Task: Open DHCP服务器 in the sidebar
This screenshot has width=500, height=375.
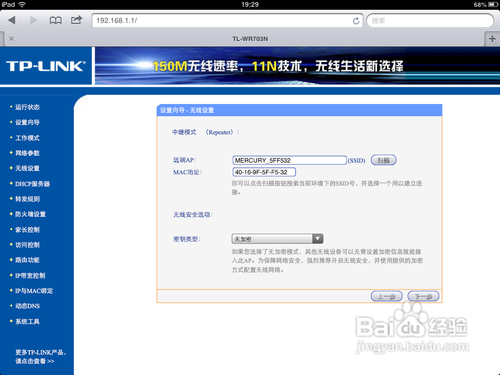Action: point(32,184)
